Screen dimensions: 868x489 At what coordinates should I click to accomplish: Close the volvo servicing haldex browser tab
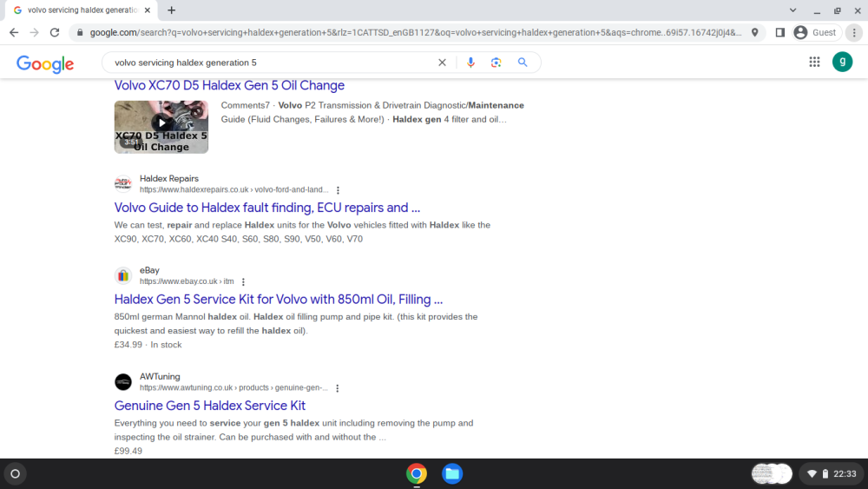[148, 10]
